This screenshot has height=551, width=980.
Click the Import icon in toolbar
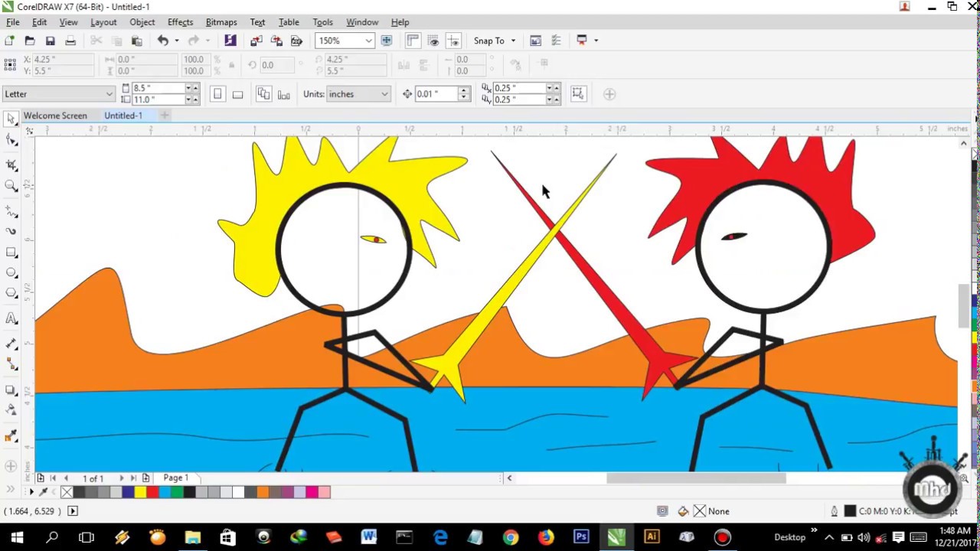256,41
